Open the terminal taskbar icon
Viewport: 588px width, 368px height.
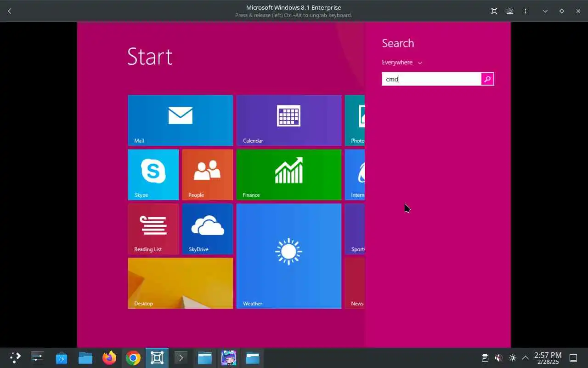181,357
